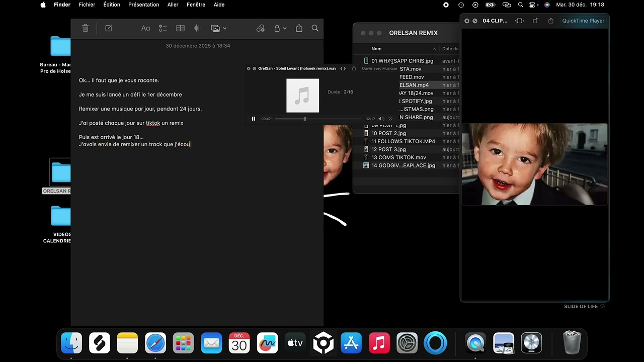Open the App Store from the Dock
This screenshot has height=362, width=644.
coord(351,344)
